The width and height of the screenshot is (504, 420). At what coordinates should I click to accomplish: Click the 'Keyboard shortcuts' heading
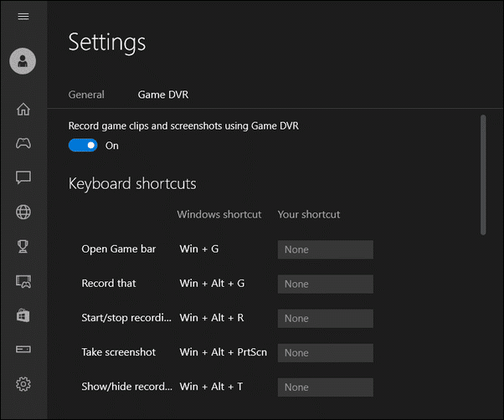(132, 184)
